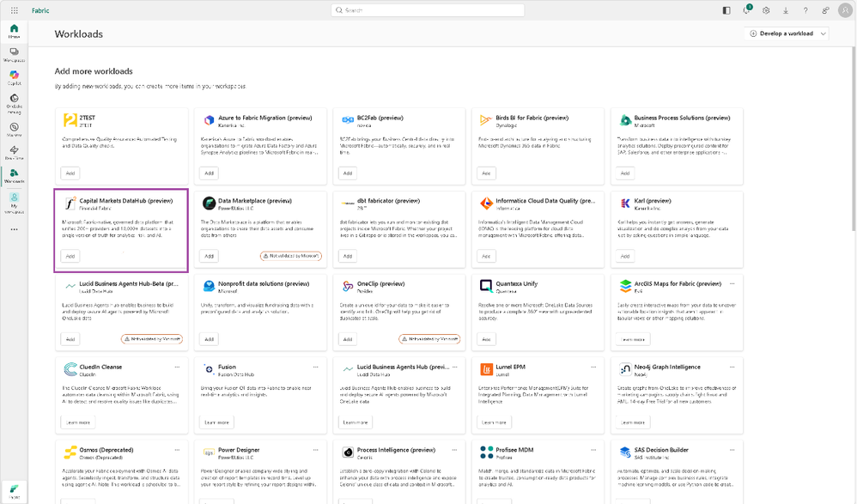Click the 2TEST workload logo

click(70, 120)
